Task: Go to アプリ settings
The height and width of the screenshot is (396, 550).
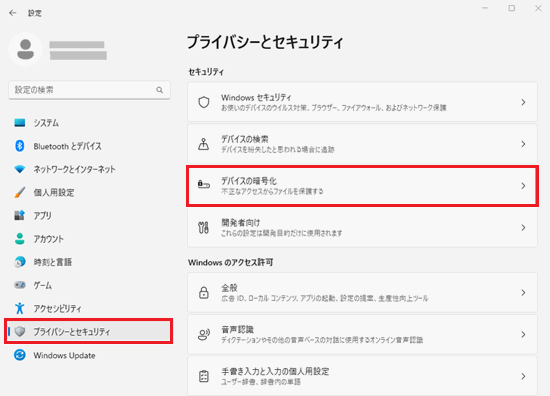Action: coord(89,215)
